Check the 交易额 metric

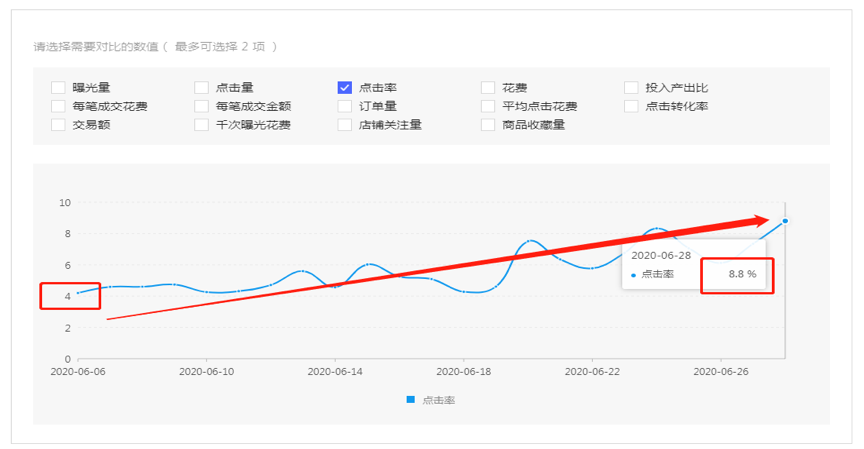58,125
